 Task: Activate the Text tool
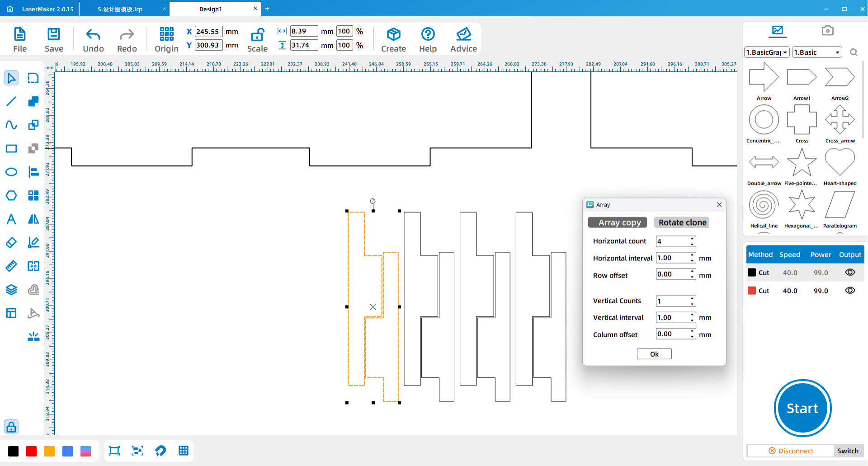tap(11, 219)
